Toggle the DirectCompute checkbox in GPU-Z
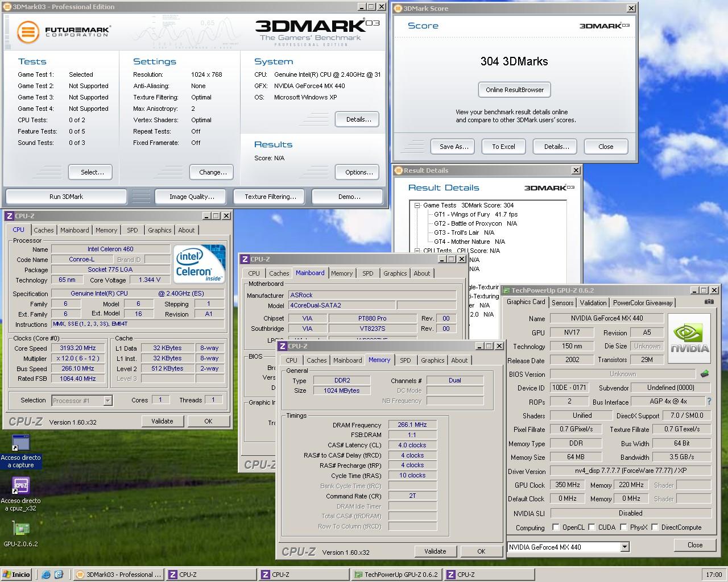 pos(655,527)
